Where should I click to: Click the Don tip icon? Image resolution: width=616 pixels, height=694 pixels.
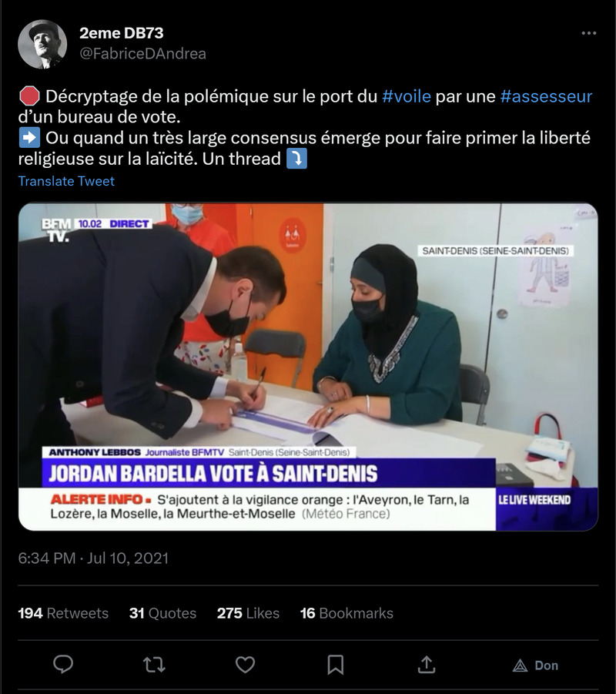tap(520, 666)
